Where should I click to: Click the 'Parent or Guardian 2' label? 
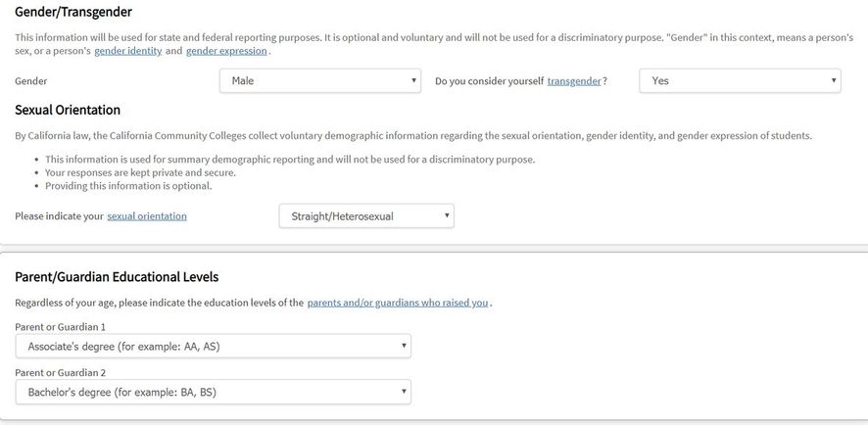pos(61,373)
